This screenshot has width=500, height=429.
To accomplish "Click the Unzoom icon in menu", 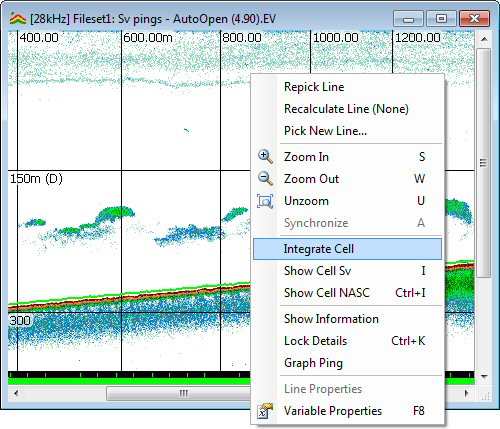I will (x=265, y=201).
